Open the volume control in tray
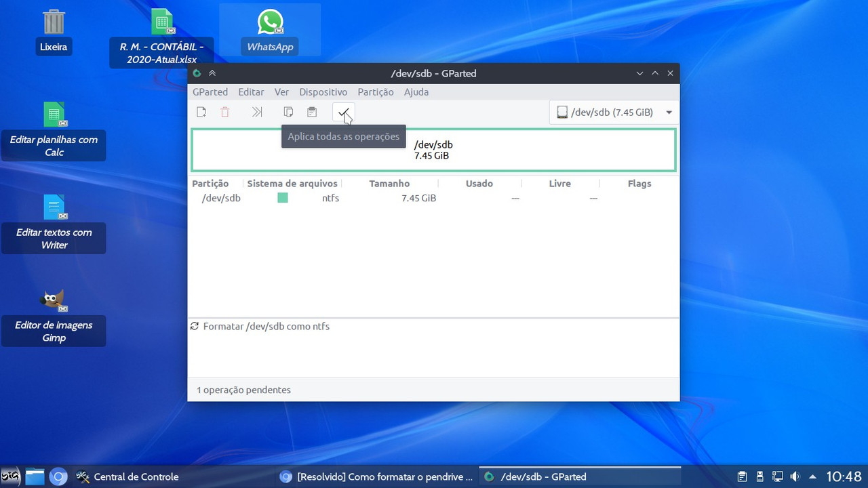This screenshot has width=868, height=488. [795, 476]
